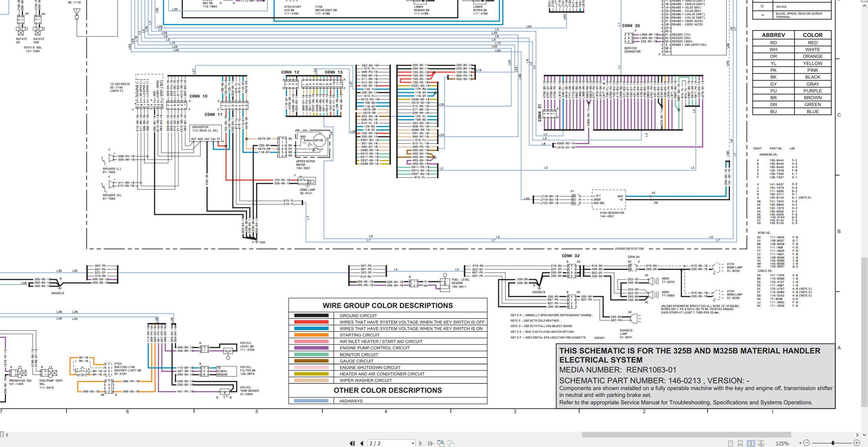Go to the next page
Screen dimensions: 868x447
[421, 443]
